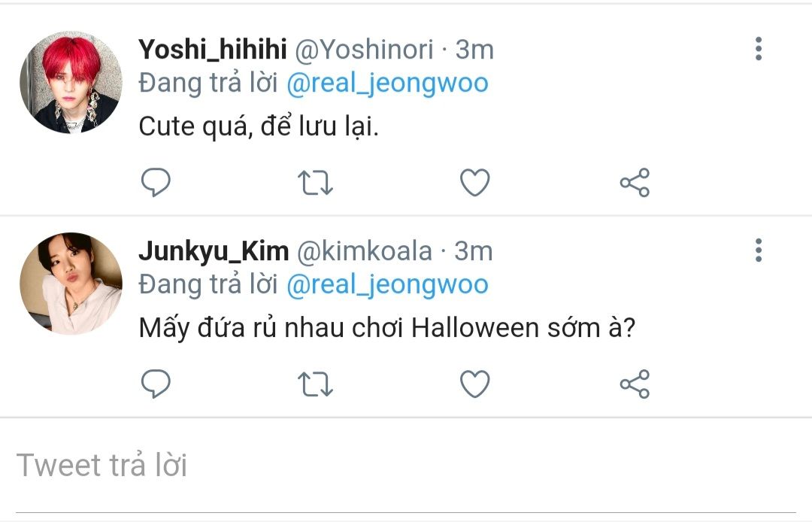Tap the Junkyu_Kim display name
Viewport: 812px width, 522px height.
[214, 251]
